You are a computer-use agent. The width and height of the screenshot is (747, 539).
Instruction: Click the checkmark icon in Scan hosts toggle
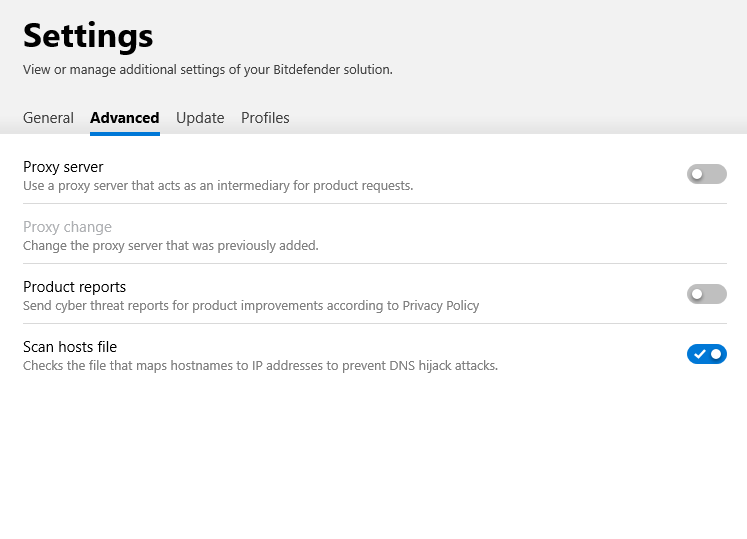[699, 354]
